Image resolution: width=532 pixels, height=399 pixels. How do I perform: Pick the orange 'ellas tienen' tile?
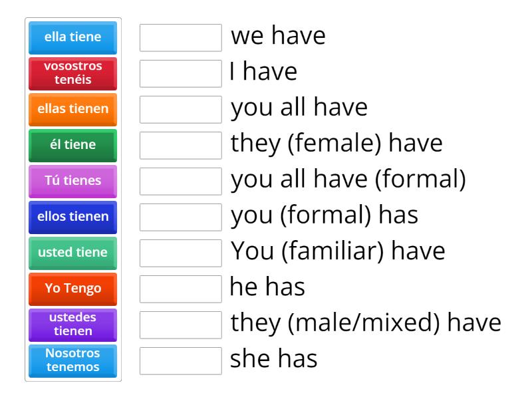click(73, 109)
